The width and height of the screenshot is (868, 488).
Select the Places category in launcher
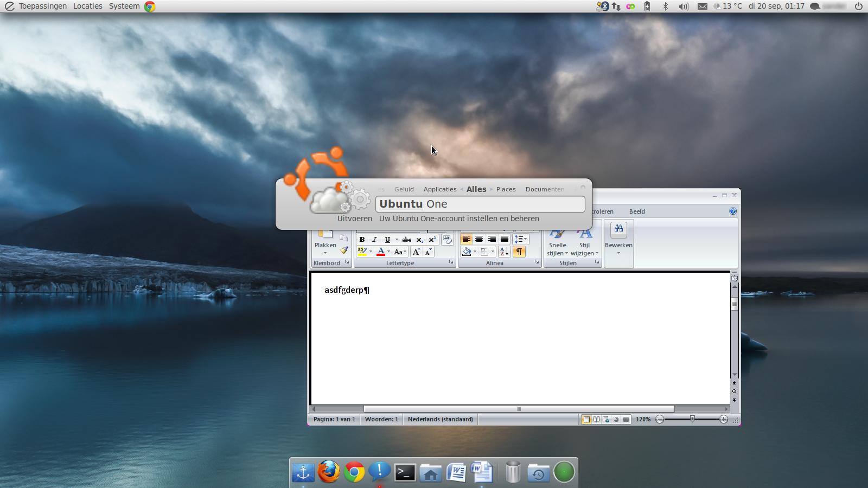tap(506, 189)
